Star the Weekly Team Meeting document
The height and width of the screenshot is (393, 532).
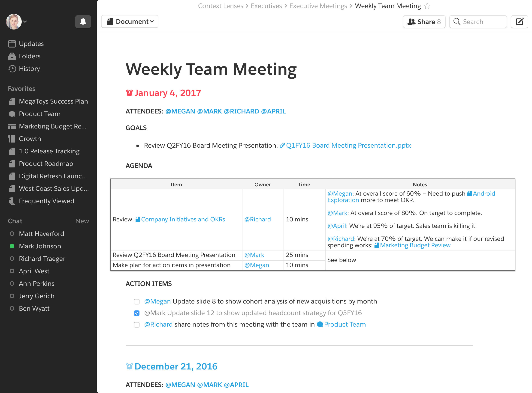[427, 6]
